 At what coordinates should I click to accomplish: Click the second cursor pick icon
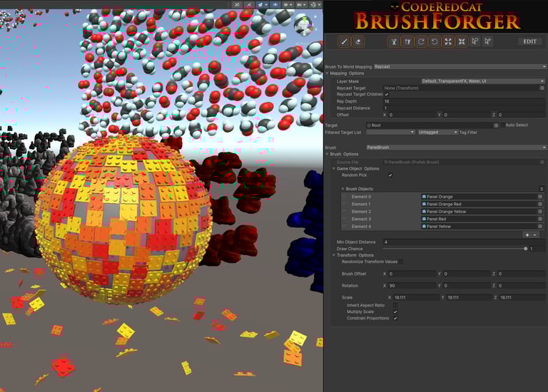point(488,41)
